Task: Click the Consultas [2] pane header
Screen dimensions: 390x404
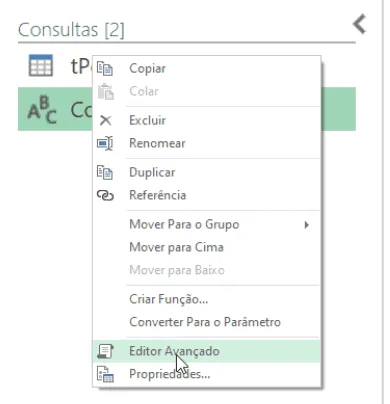Action: (71, 30)
